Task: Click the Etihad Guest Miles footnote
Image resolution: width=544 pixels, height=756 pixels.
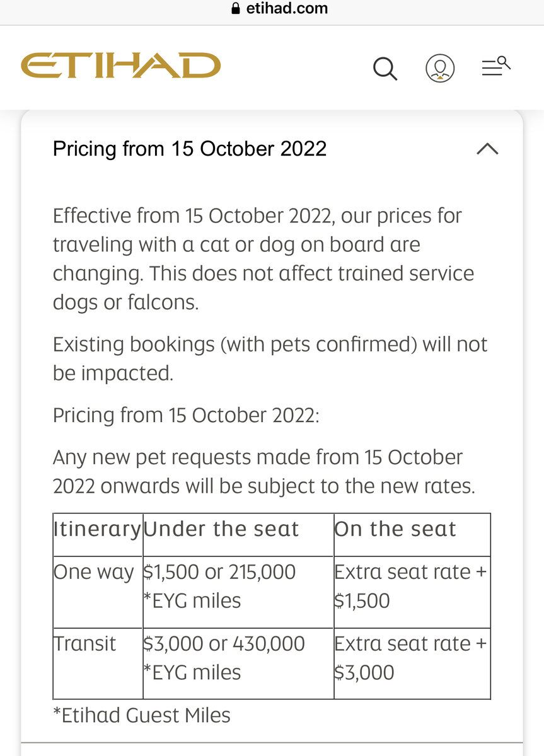Action: point(142,715)
